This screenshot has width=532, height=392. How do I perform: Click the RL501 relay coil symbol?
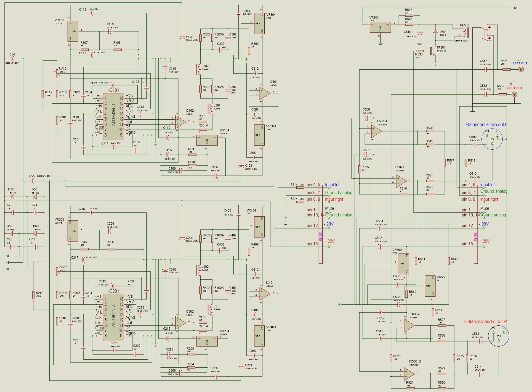click(465, 32)
